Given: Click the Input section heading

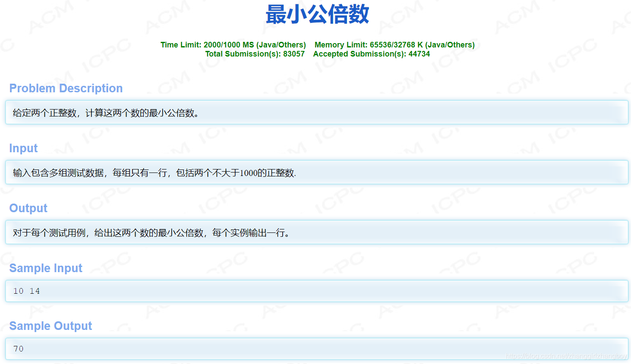Looking at the screenshot, I should click(x=23, y=148).
